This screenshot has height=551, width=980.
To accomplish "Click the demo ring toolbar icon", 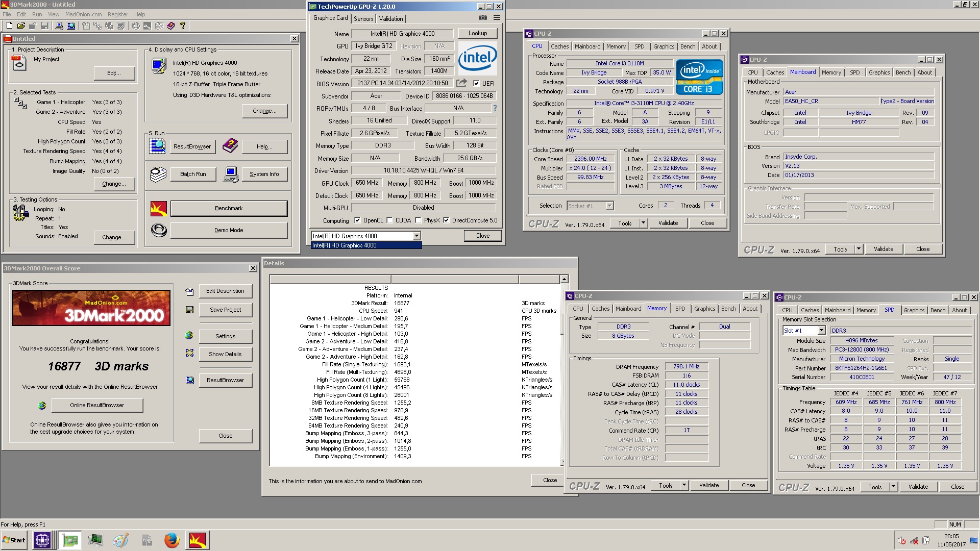I will (135, 26).
